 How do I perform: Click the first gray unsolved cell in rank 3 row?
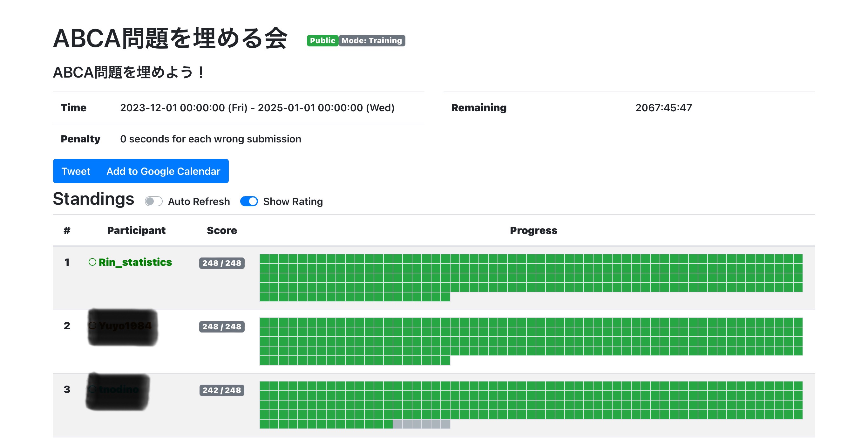pyautogui.click(x=397, y=424)
